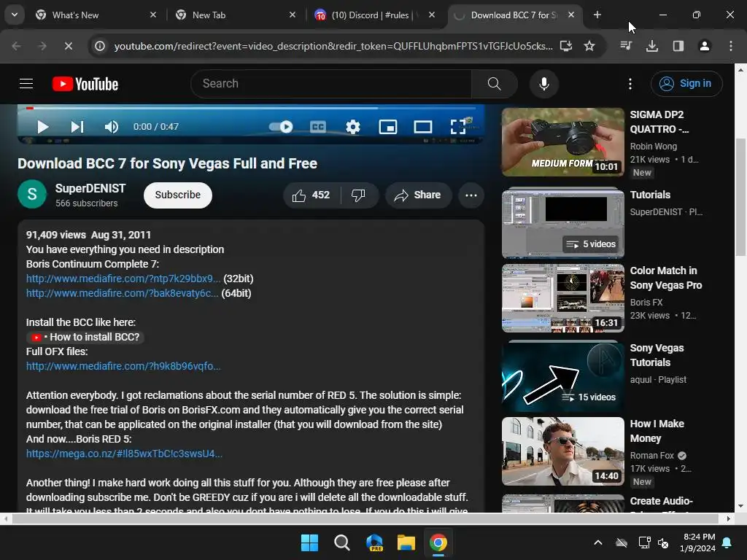Open the YouTube hamburger guide menu
This screenshot has width=747, height=560.
[x=26, y=84]
